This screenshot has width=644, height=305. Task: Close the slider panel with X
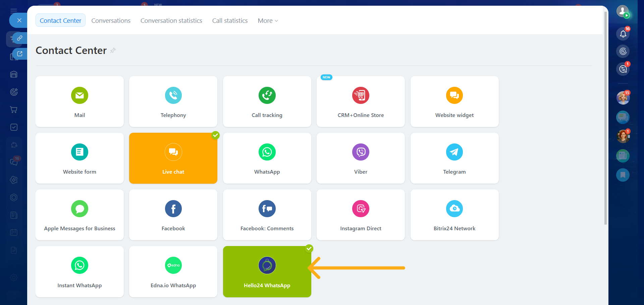19,20
